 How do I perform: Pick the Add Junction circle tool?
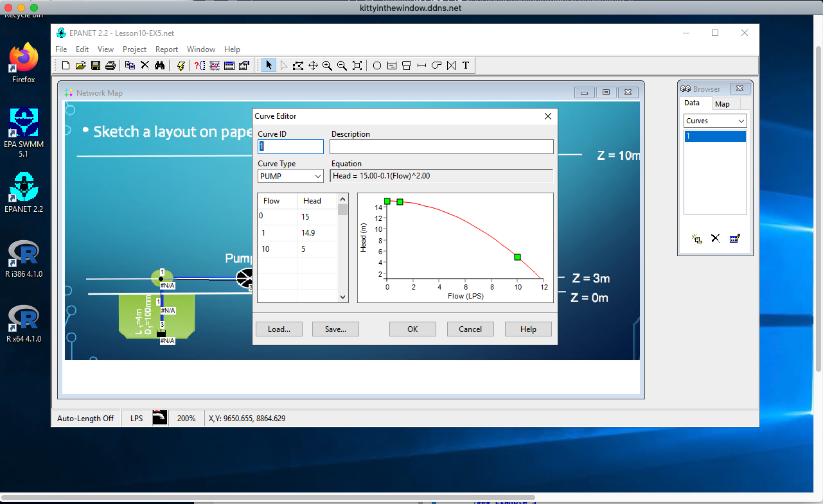(377, 65)
